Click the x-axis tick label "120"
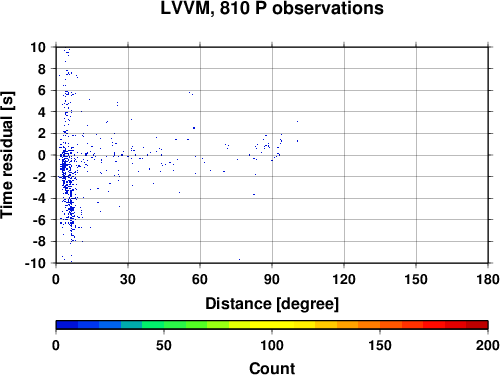The image size is (500, 375). (x=344, y=279)
